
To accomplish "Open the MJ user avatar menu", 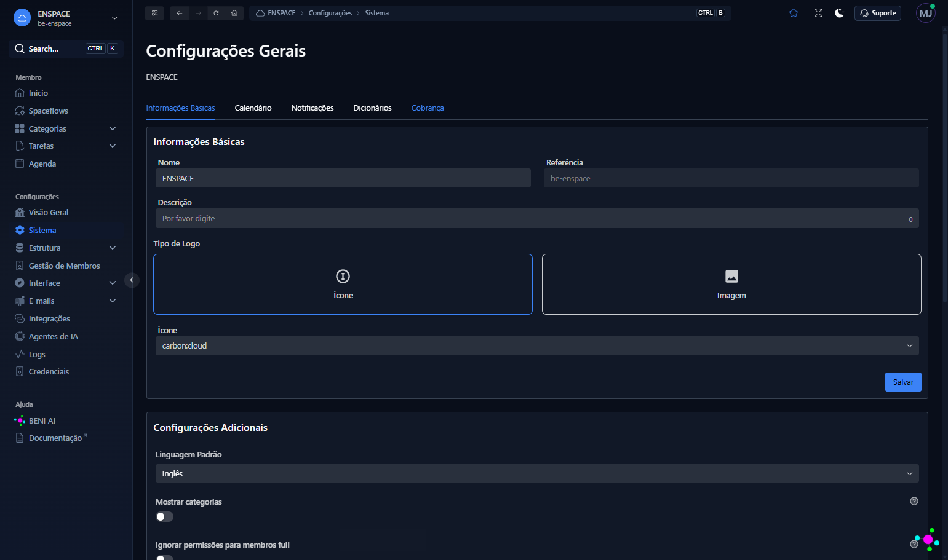I will tap(926, 13).
